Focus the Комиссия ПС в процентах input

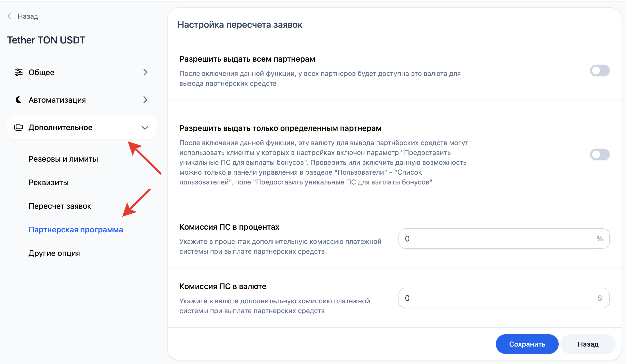point(494,238)
